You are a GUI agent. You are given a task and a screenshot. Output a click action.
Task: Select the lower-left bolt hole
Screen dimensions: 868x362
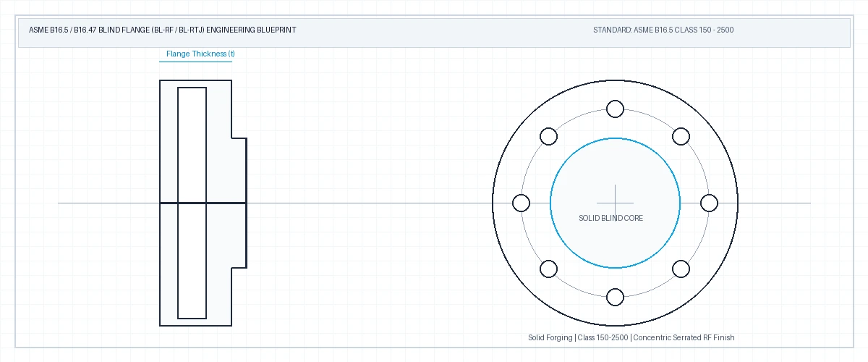click(x=548, y=269)
